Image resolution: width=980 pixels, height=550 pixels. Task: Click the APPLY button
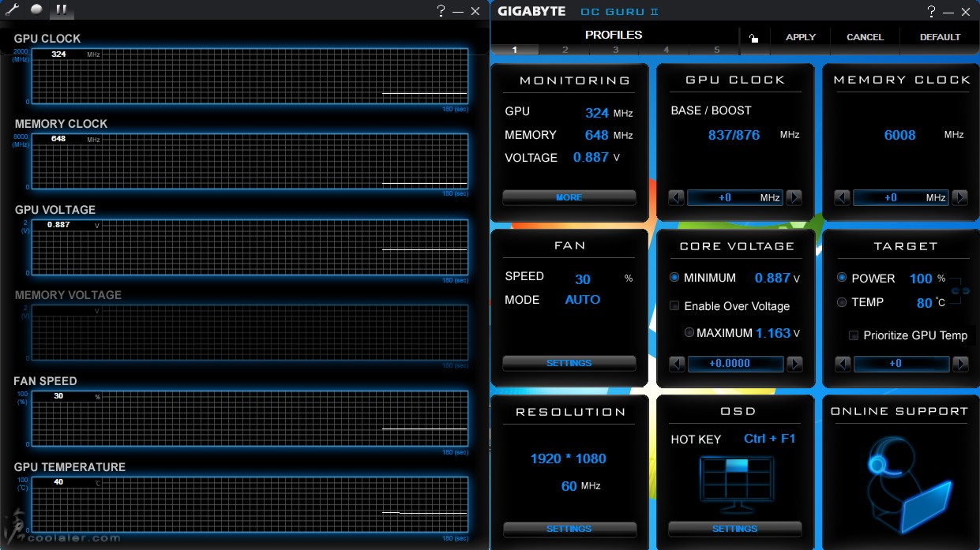coord(801,37)
